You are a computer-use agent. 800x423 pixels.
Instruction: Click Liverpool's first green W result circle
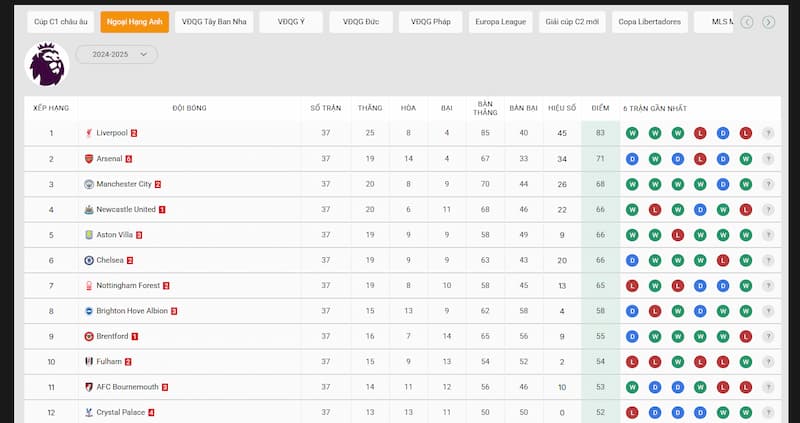coord(632,133)
